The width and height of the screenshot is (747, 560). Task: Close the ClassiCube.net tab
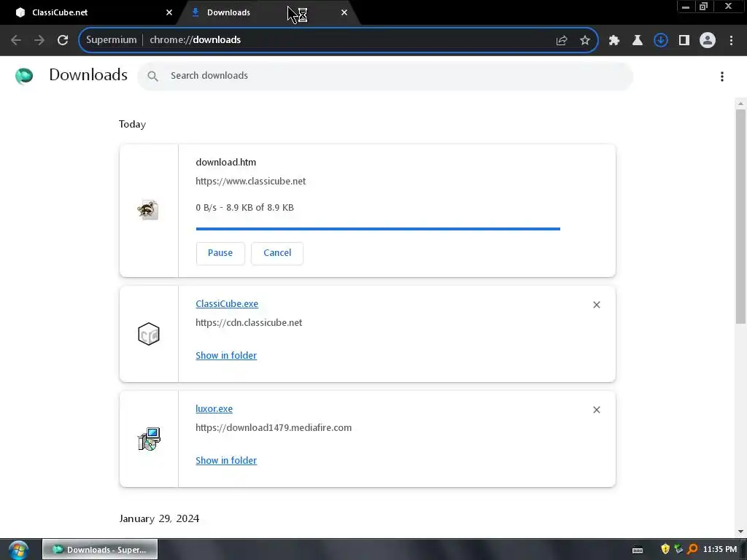pyautogui.click(x=169, y=12)
